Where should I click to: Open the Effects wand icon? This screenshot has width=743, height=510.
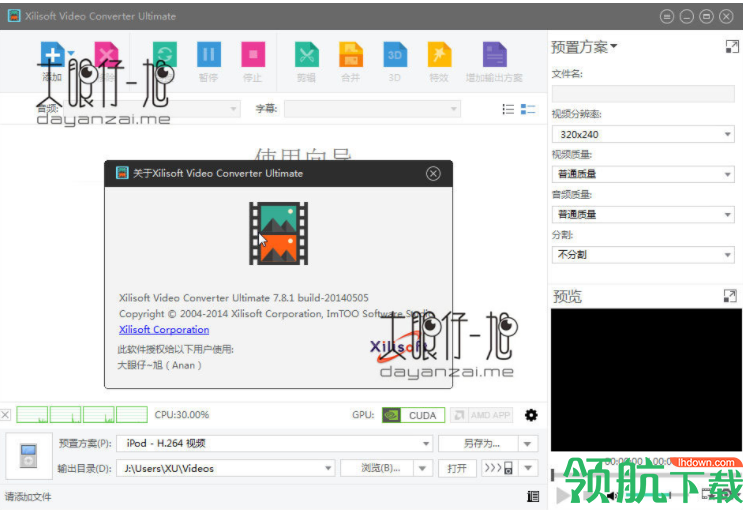point(439,55)
